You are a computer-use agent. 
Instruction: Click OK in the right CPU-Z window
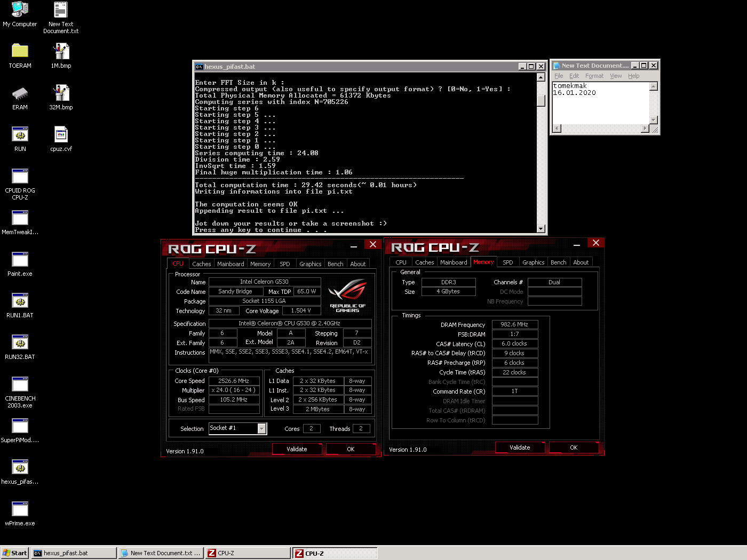click(x=574, y=447)
